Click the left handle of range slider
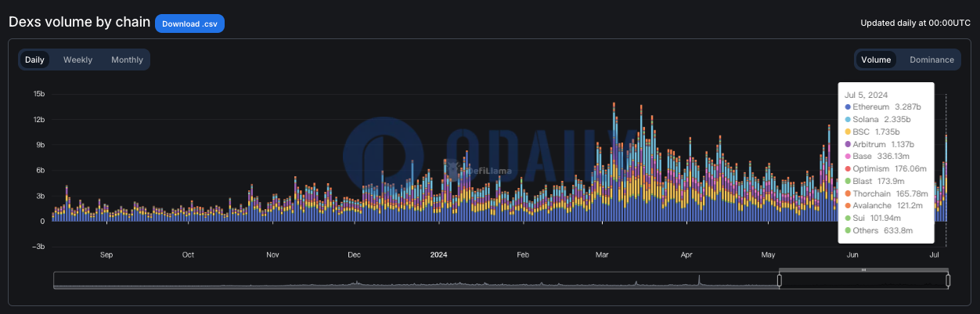Viewport: 980px width, 314px height. tap(780, 280)
